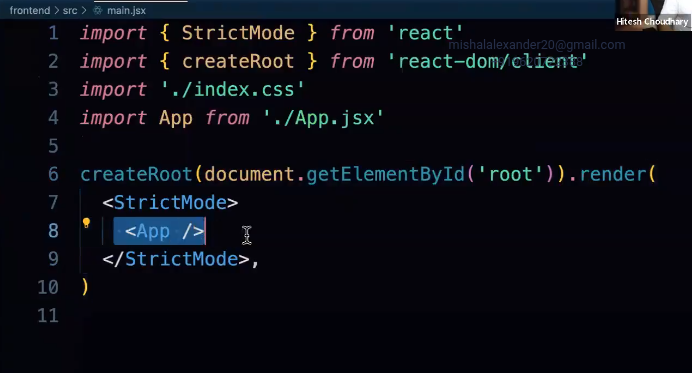Click line number 3 in the gutter
Screen dimensions: 692x373
point(53,90)
